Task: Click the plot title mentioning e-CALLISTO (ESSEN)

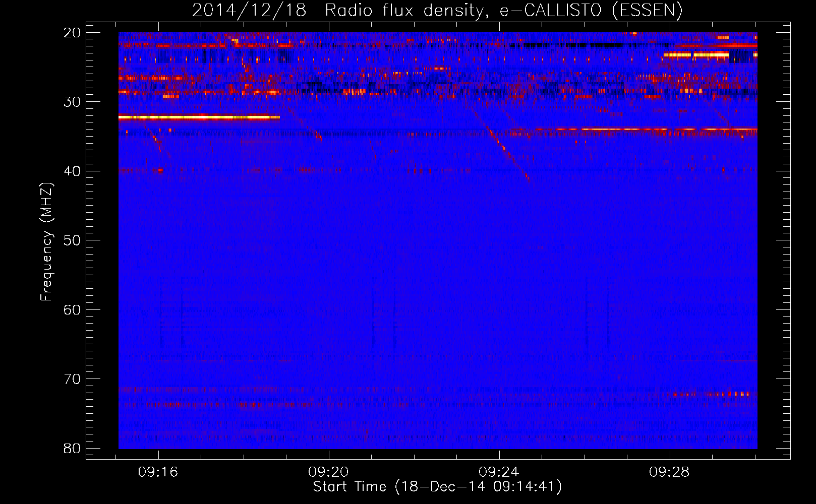Action: [x=437, y=11]
